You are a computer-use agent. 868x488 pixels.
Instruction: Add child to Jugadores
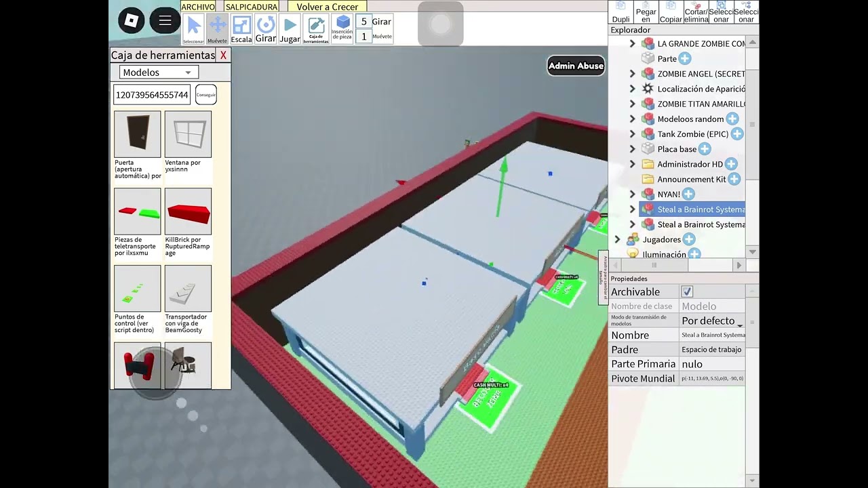(689, 239)
